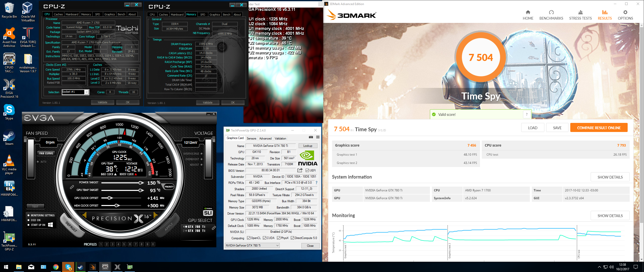Open FAN CURVE in PrecisionX
Viewport: 644px width, 272px height.
[x=46, y=153]
